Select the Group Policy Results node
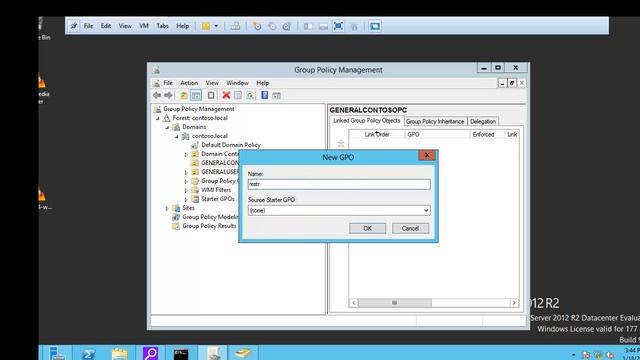This screenshot has width=640, height=360. (209, 226)
